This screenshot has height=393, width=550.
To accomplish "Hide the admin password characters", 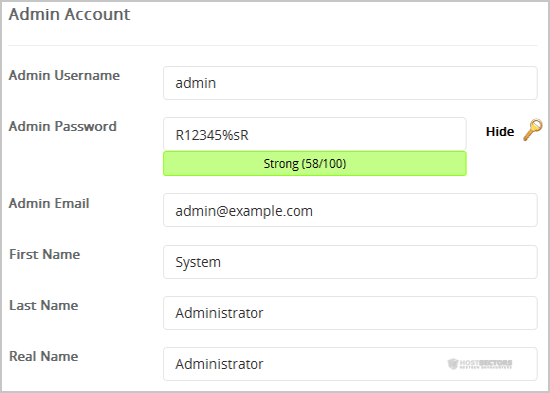I will (x=500, y=132).
